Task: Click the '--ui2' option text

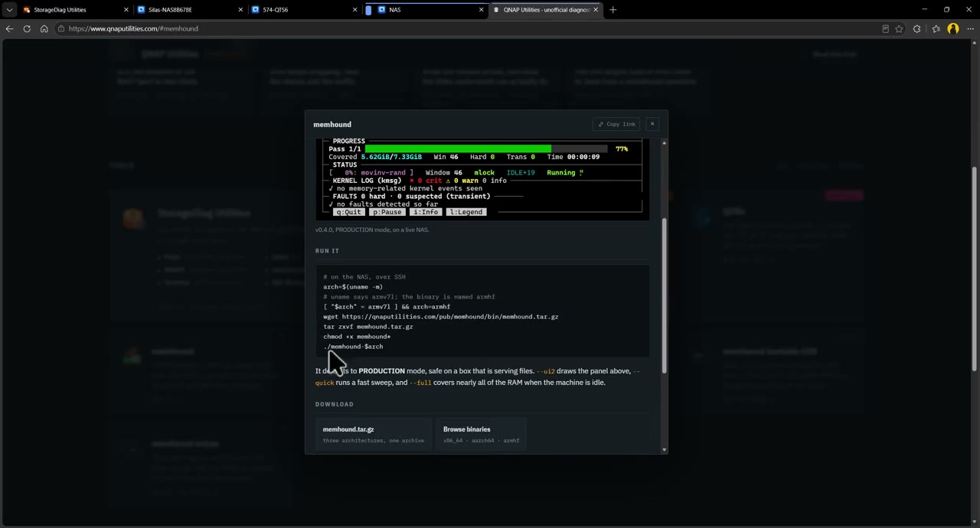Action: (545, 371)
